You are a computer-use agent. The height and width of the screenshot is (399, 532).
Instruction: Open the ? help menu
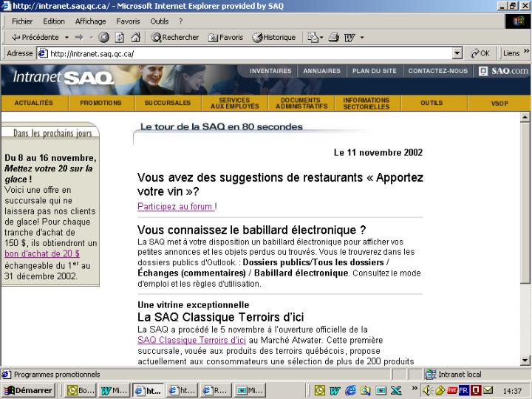pyautogui.click(x=181, y=21)
